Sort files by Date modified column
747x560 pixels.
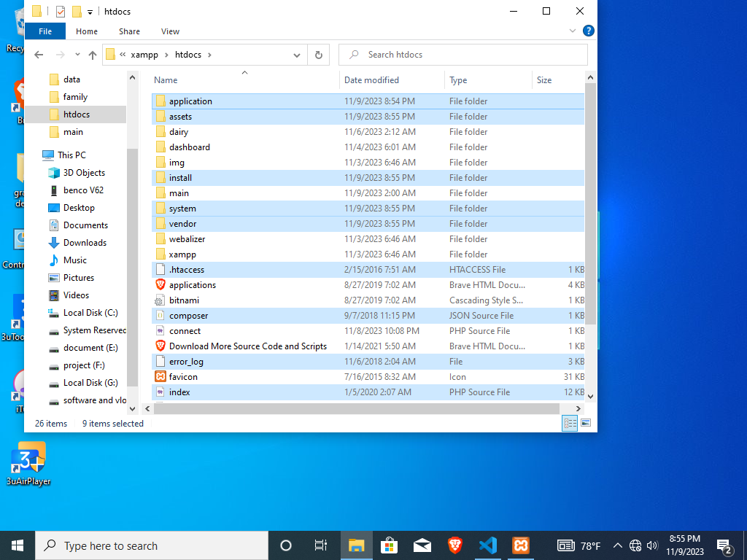371,80
